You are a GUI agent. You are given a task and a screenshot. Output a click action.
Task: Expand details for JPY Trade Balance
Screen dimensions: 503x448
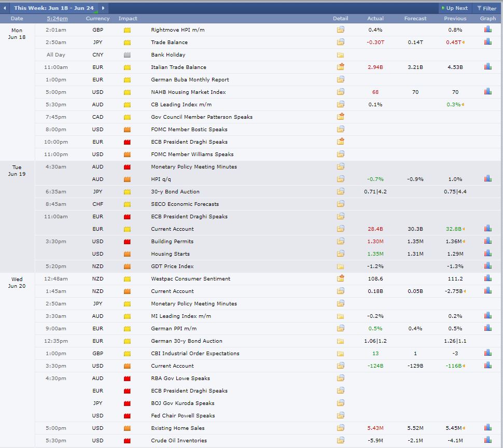340,43
